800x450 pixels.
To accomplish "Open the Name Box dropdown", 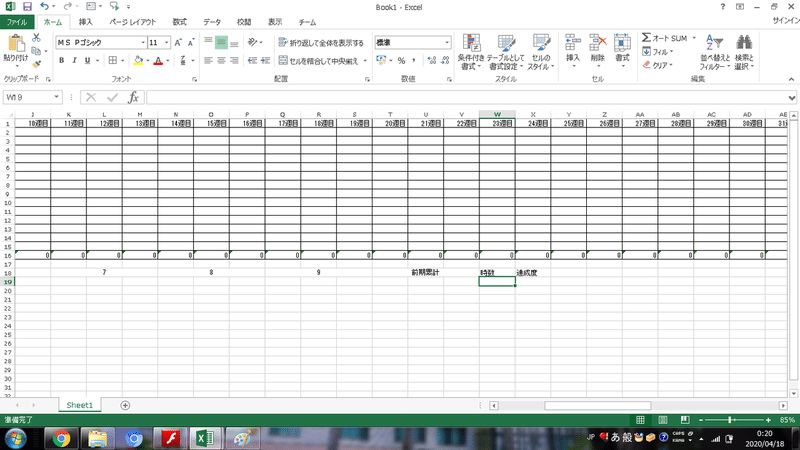I will (x=56, y=97).
